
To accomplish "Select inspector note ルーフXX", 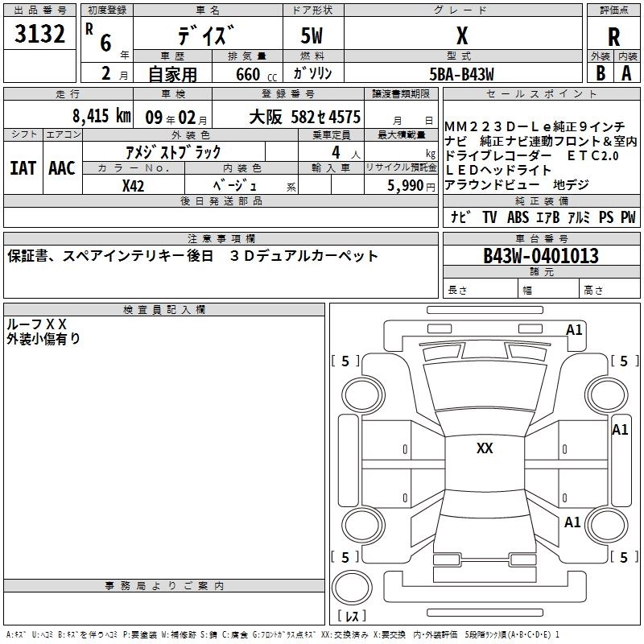I will (36, 324).
